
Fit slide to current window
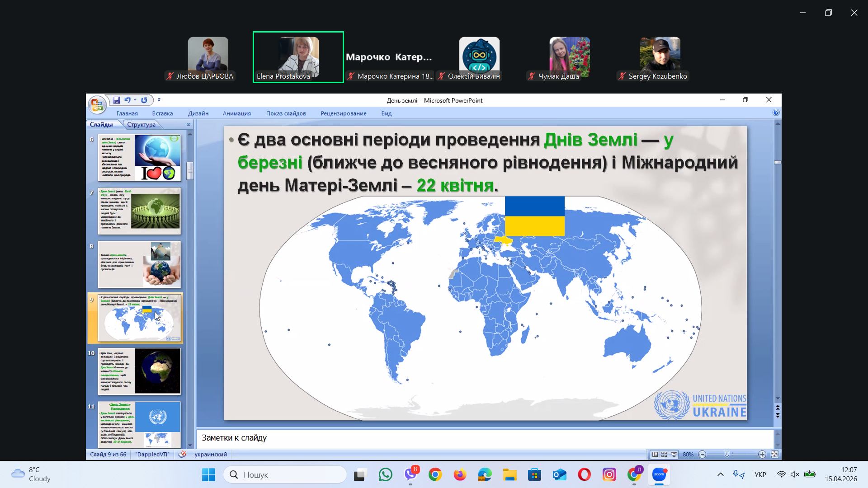click(x=774, y=454)
